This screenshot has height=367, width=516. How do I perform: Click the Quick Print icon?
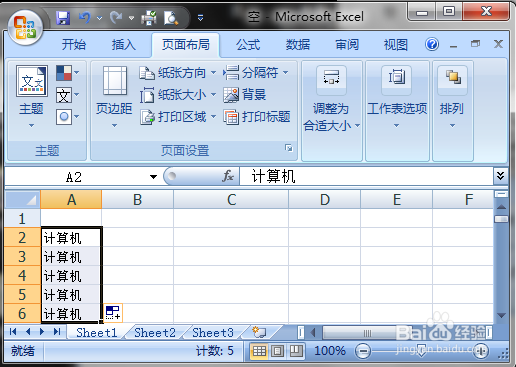tap(149, 18)
